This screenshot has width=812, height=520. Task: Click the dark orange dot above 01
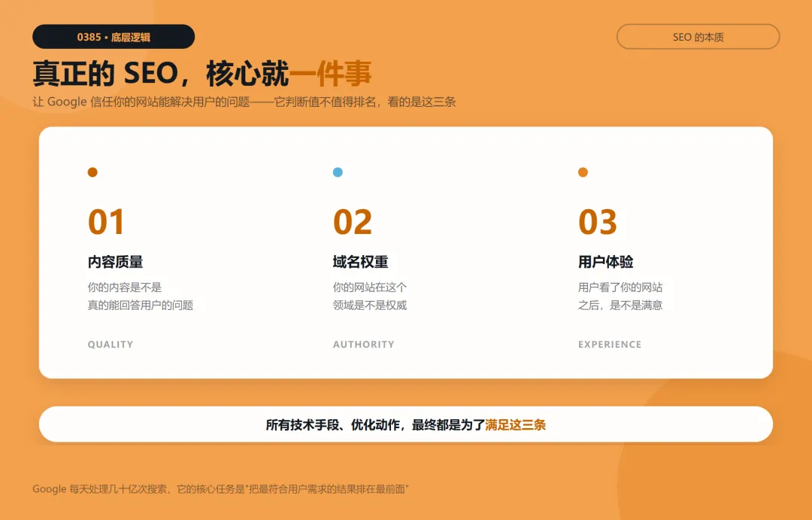[92, 172]
